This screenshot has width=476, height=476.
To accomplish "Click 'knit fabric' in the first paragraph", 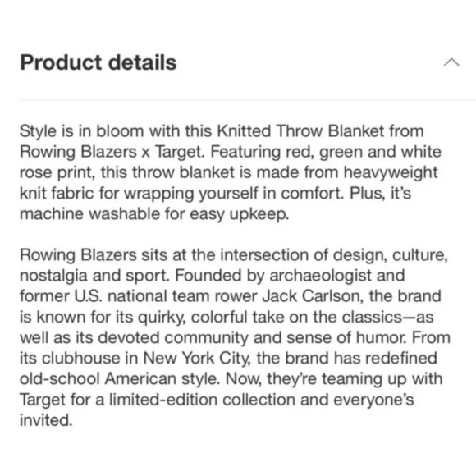I will [57, 194].
